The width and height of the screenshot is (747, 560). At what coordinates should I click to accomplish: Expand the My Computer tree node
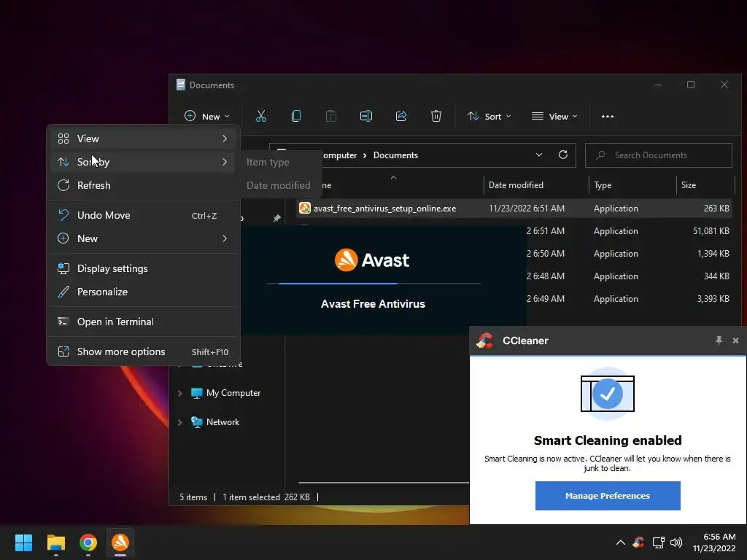point(179,393)
